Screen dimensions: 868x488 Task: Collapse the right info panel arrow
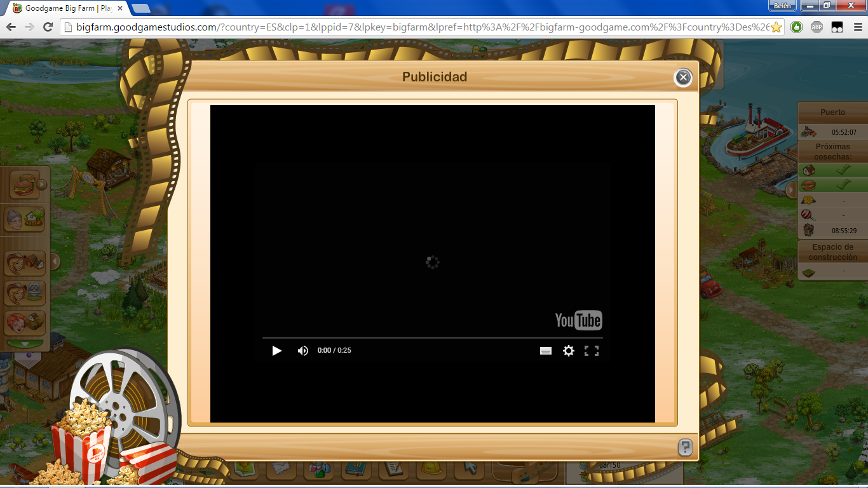tap(792, 189)
